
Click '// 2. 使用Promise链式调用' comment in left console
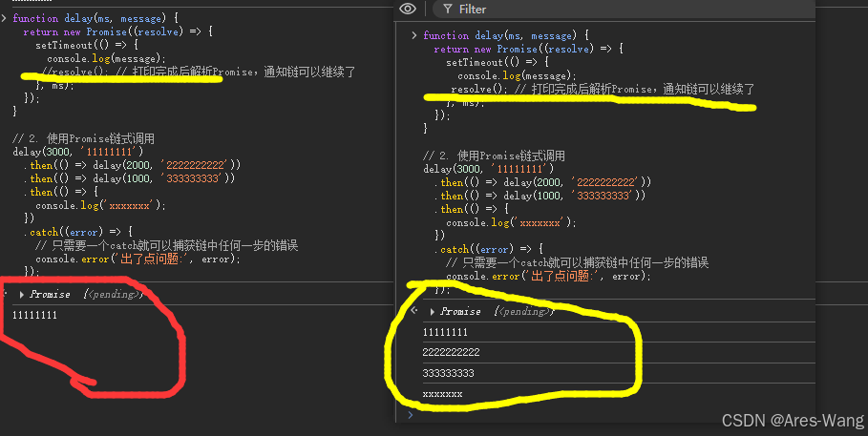click(x=84, y=139)
